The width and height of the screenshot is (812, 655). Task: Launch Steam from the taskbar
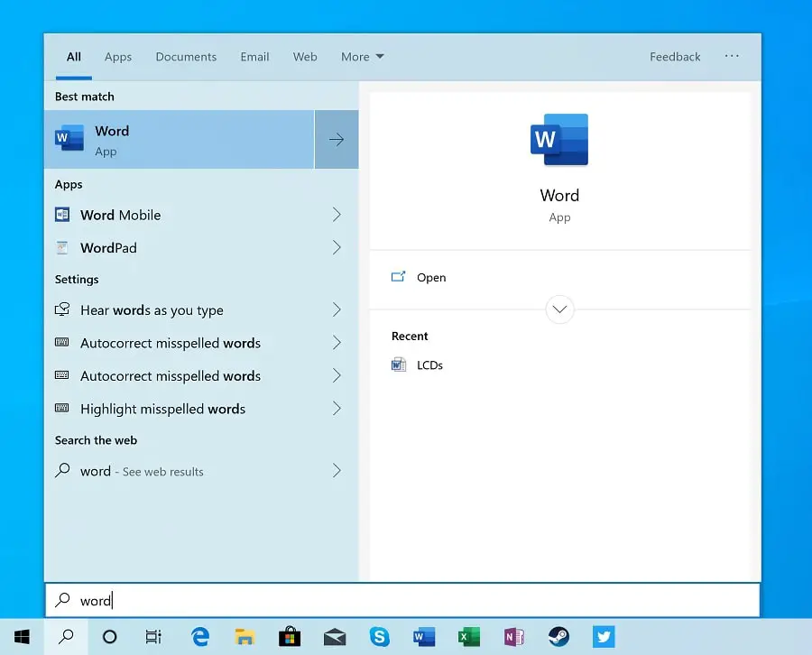click(558, 637)
